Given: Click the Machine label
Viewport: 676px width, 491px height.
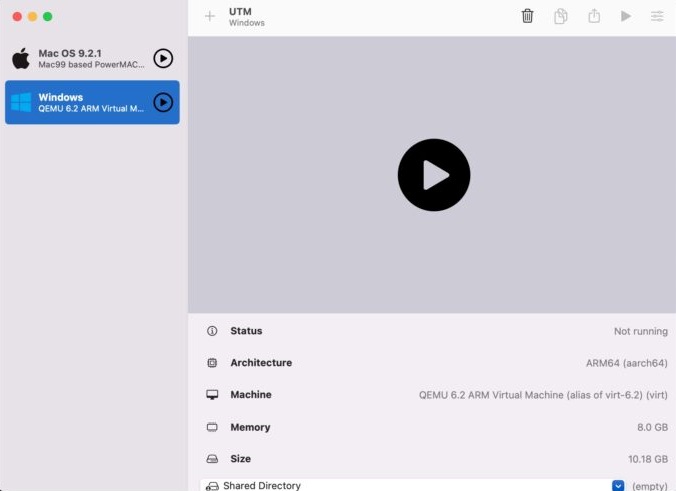Looking at the screenshot, I should tap(251, 394).
